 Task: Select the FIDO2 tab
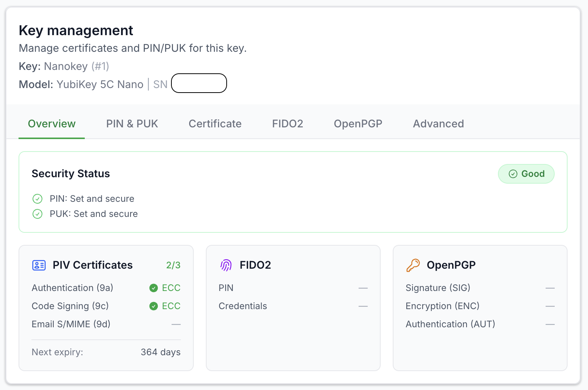(x=288, y=124)
